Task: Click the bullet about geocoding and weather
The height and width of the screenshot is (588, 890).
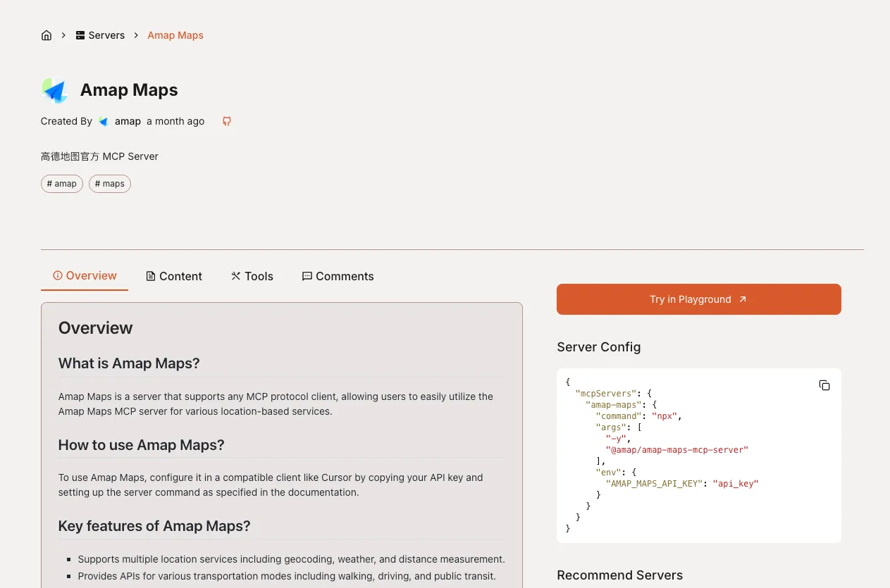Action: pyautogui.click(x=291, y=559)
